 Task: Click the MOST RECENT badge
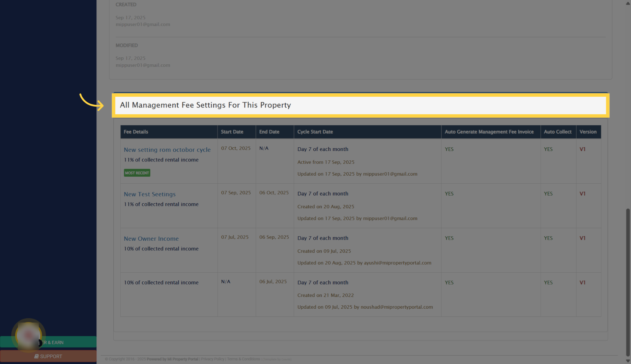click(x=137, y=173)
